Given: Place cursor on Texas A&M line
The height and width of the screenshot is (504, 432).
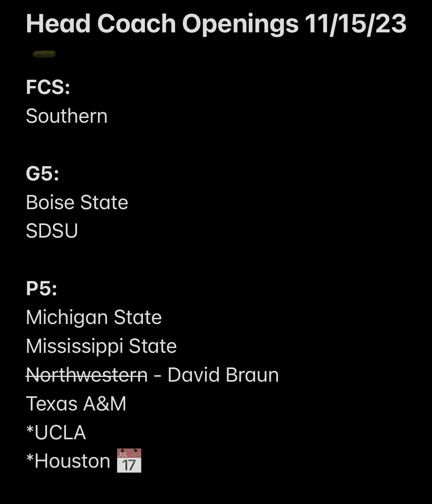Looking at the screenshot, I should coord(76,404).
